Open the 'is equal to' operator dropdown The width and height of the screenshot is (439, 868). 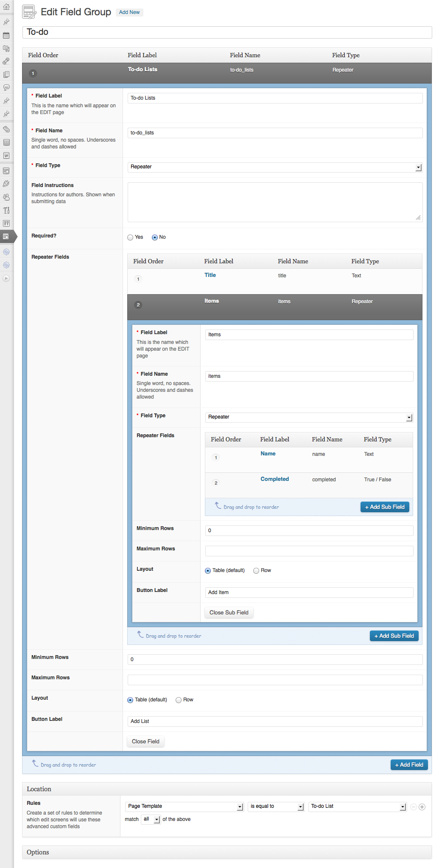276,807
